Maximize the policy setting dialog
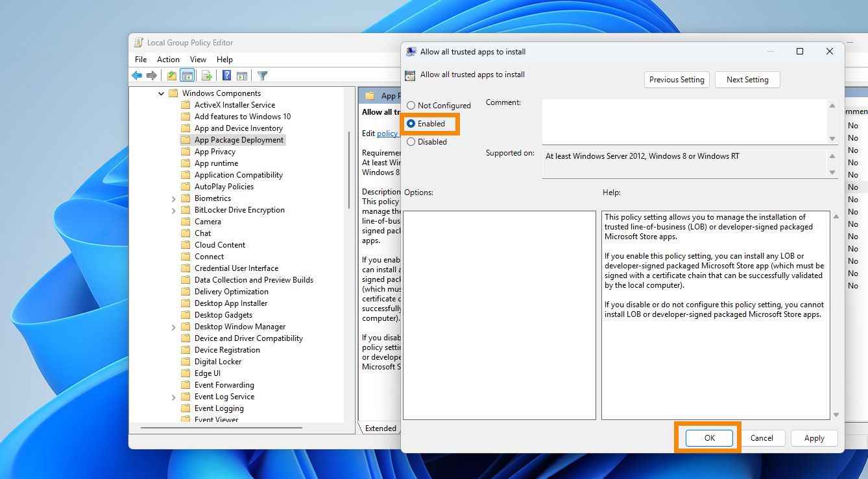This screenshot has width=868, height=479. pos(800,52)
